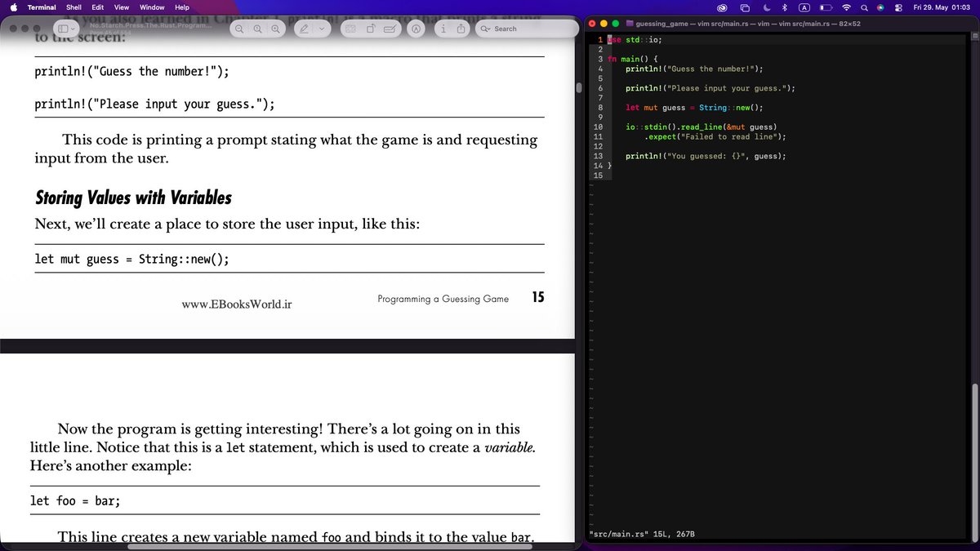980x551 pixels.
Task: Open the Shell menu
Action: tap(73, 7)
